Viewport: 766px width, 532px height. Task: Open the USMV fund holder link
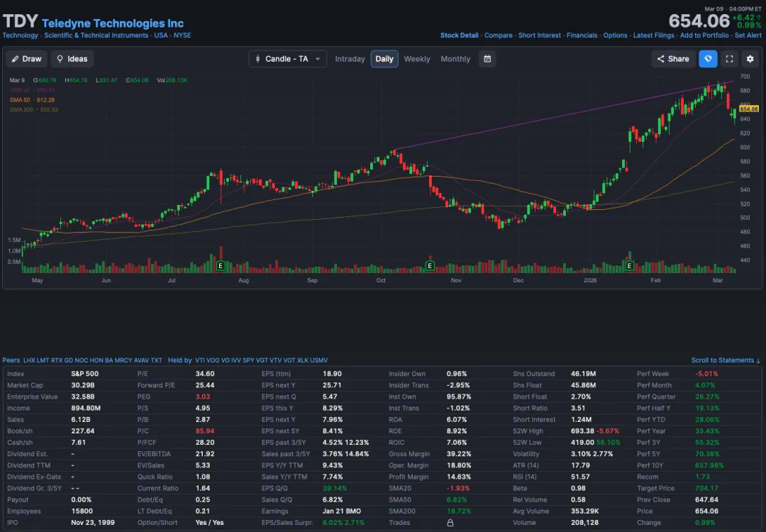318,360
